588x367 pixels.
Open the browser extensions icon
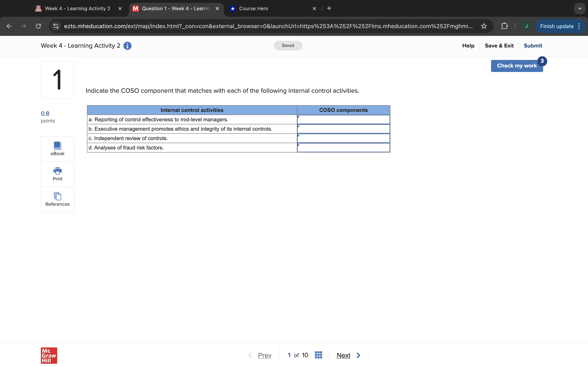[504, 26]
